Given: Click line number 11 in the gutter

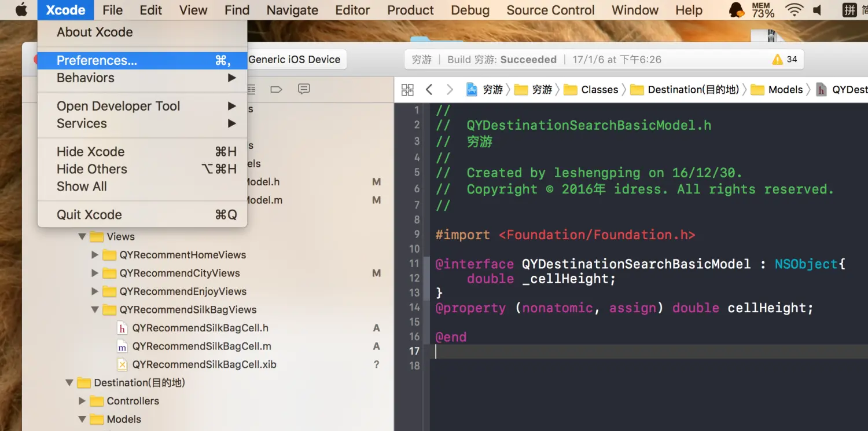Looking at the screenshot, I should [x=414, y=264].
